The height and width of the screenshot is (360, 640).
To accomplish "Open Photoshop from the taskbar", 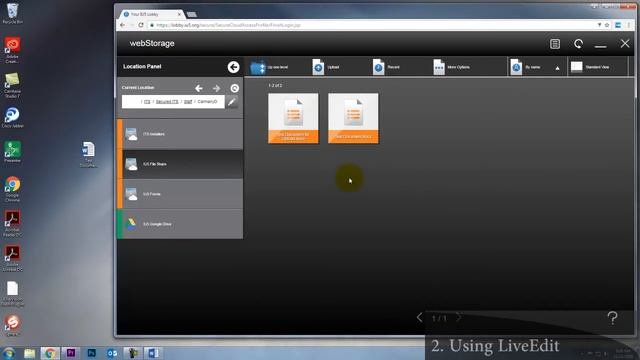I will tap(91, 353).
